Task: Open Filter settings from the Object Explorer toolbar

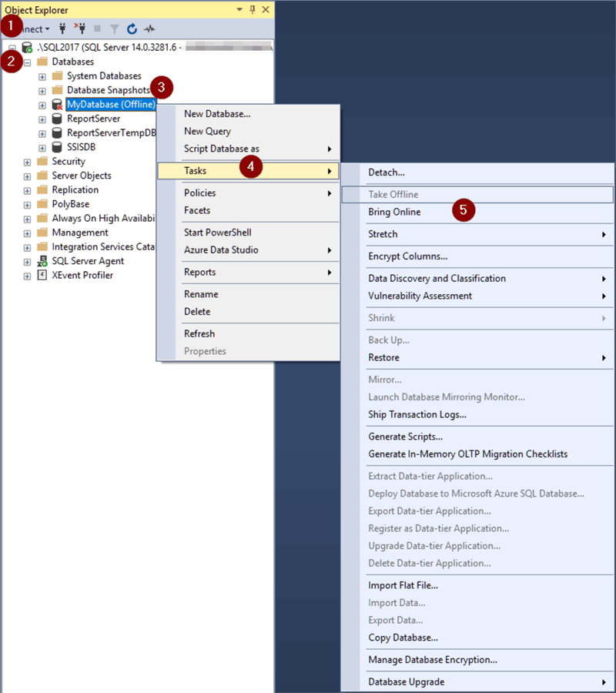Action: pyautogui.click(x=115, y=28)
